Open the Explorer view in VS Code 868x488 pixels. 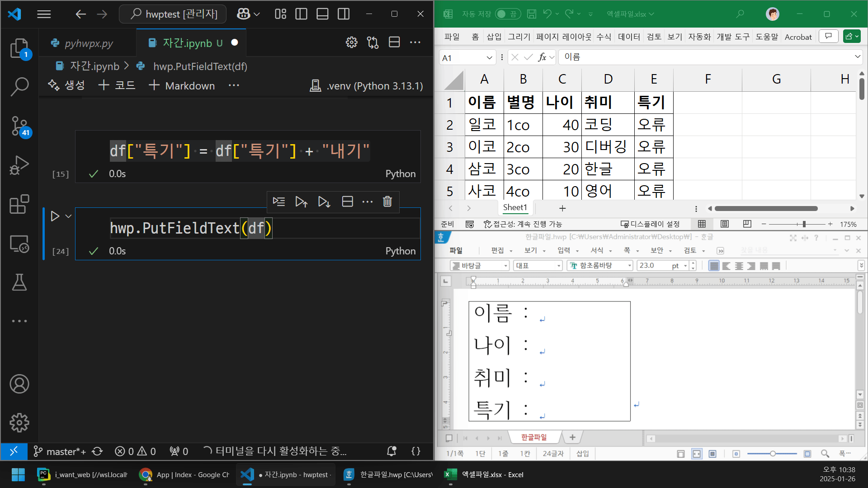pyautogui.click(x=19, y=48)
